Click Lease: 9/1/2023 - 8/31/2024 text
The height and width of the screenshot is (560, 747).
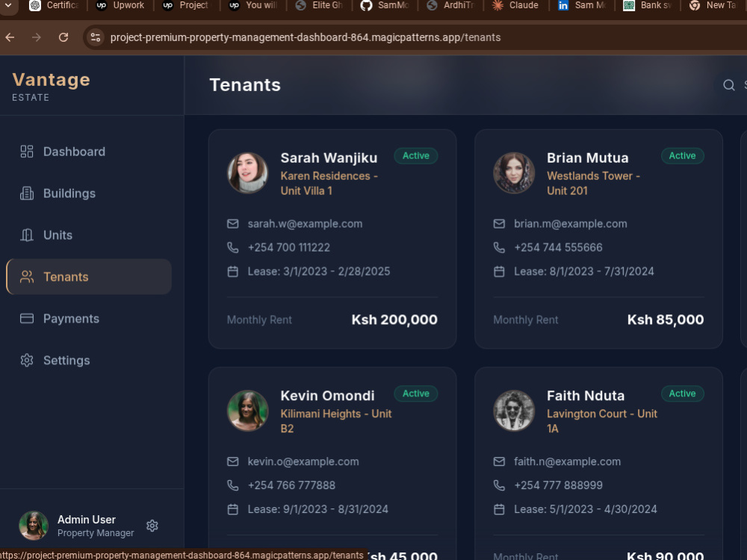[x=317, y=509]
